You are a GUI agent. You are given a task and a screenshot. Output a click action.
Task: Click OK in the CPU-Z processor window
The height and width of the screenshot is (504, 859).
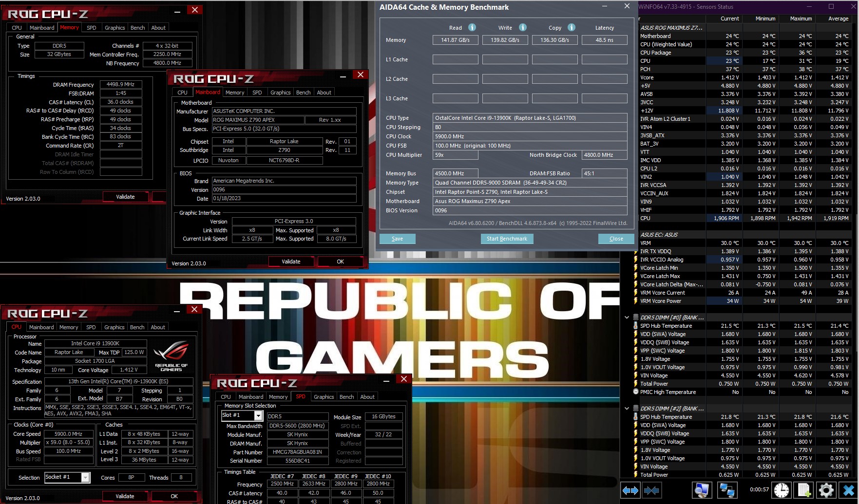(174, 496)
